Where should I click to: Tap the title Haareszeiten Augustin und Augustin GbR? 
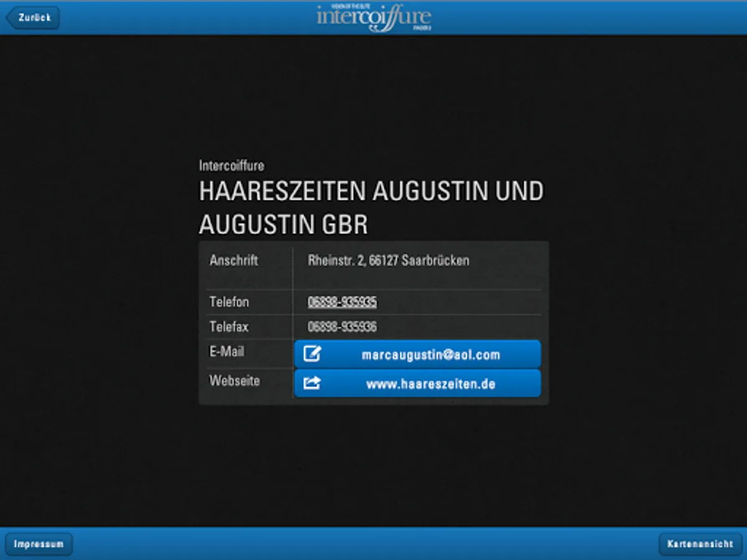coord(371,208)
